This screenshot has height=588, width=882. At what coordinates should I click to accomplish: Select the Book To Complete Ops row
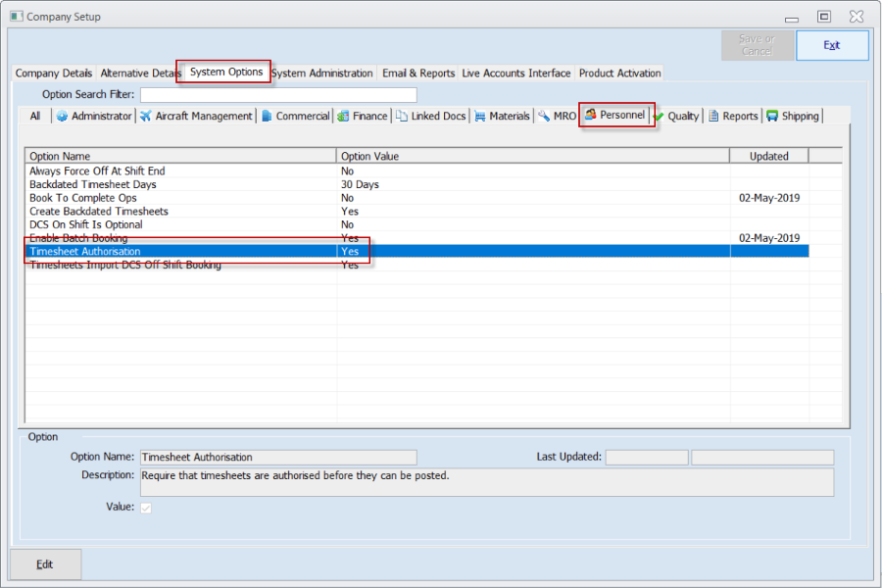pos(416,198)
